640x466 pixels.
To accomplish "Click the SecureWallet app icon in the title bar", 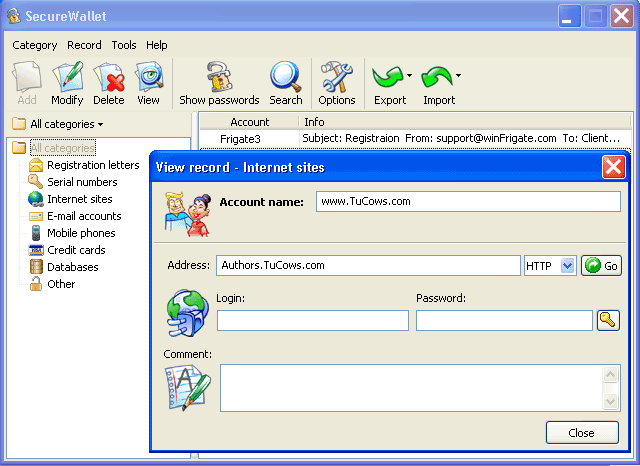I will click(x=13, y=16).
